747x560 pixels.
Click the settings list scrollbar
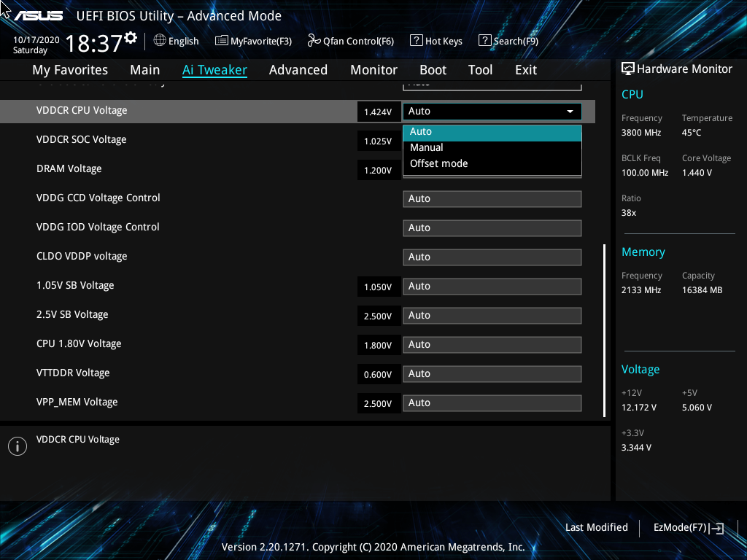click(605, 331)
